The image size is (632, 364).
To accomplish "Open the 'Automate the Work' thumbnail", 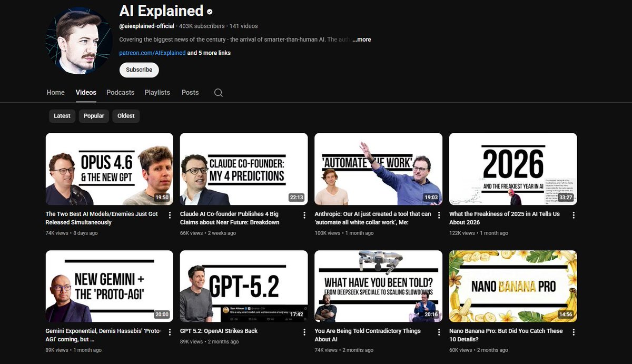I will click(378, 169).
